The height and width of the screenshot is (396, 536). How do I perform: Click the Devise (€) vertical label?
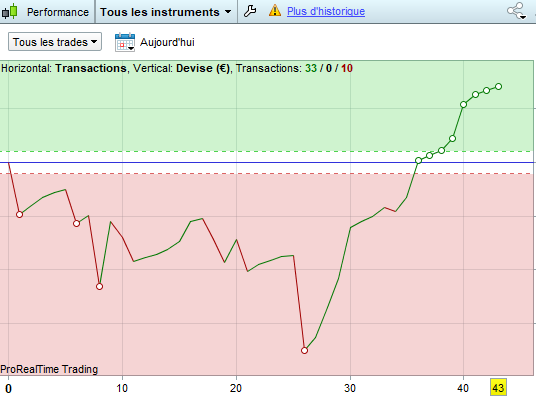[203, 68]
